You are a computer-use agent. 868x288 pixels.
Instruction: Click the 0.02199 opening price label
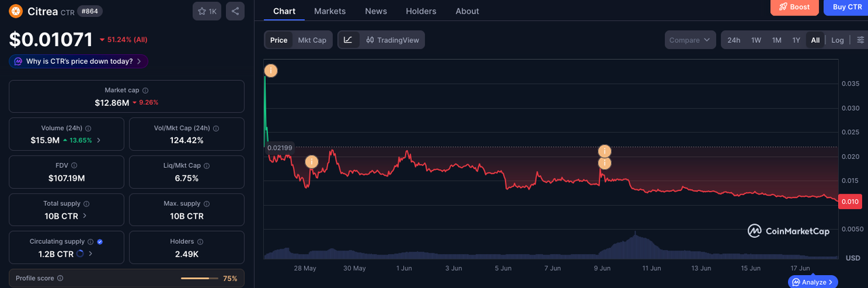pos(280,147)
